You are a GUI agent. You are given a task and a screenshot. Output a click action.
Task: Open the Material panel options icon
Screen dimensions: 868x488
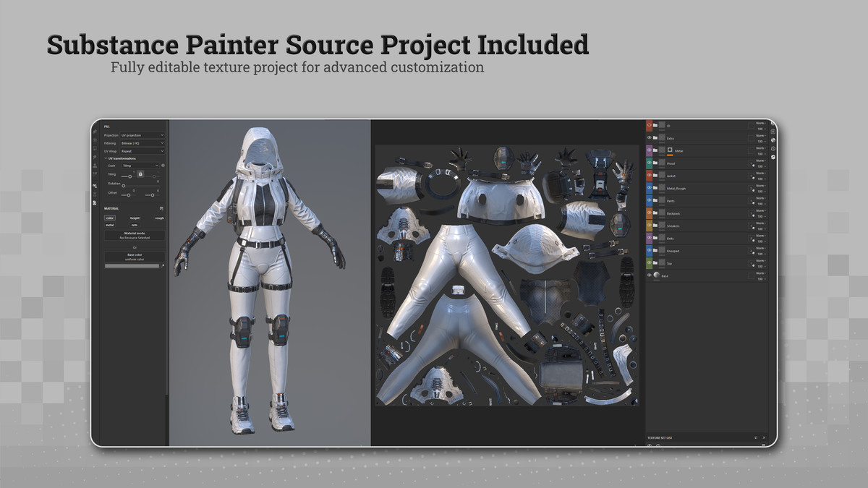pos(161,208)
